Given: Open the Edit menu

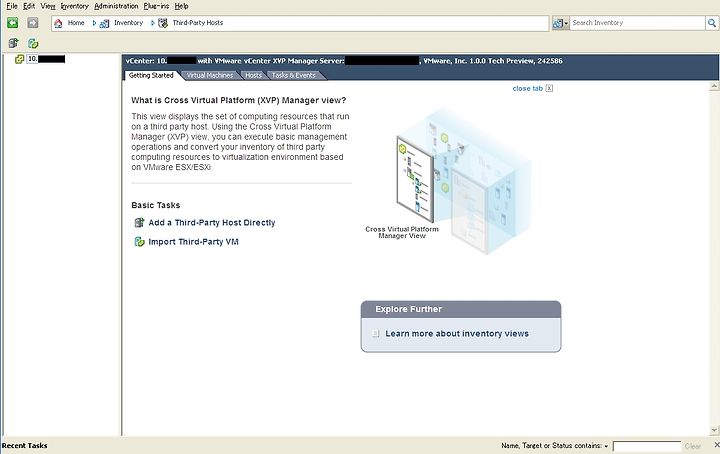Looking at the screenshot, I should tap(29, 6).
